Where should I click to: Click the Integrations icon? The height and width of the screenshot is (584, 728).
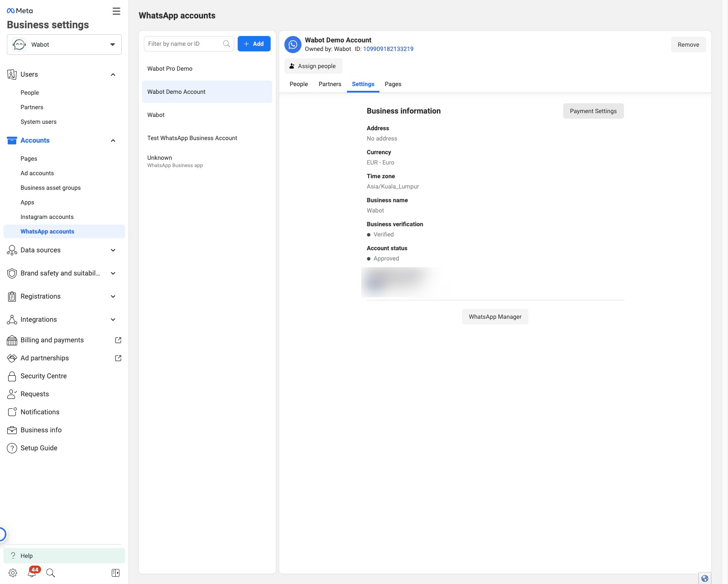tap(12, 320)
